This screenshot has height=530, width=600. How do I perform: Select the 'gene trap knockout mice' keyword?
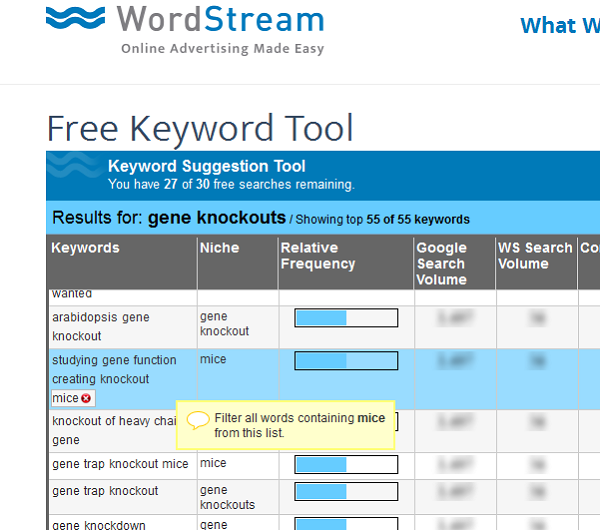pyautogui.click(x=120, y=464)
